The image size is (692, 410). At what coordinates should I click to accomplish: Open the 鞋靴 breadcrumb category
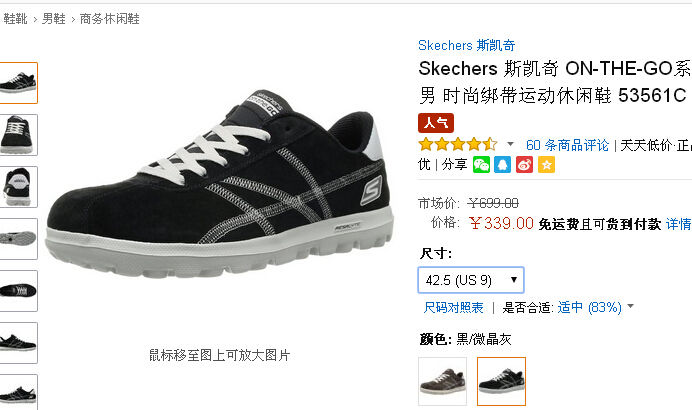click(x=15, y=19)
